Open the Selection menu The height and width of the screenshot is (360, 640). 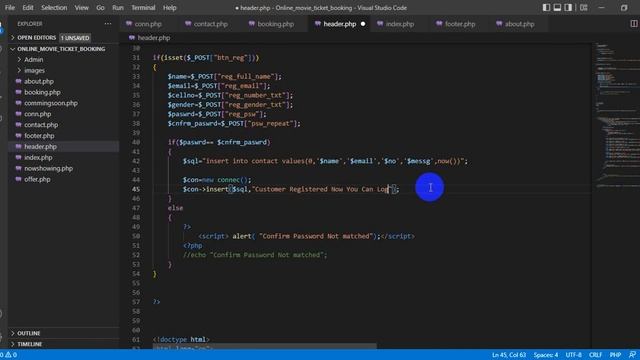pos(54,8)
